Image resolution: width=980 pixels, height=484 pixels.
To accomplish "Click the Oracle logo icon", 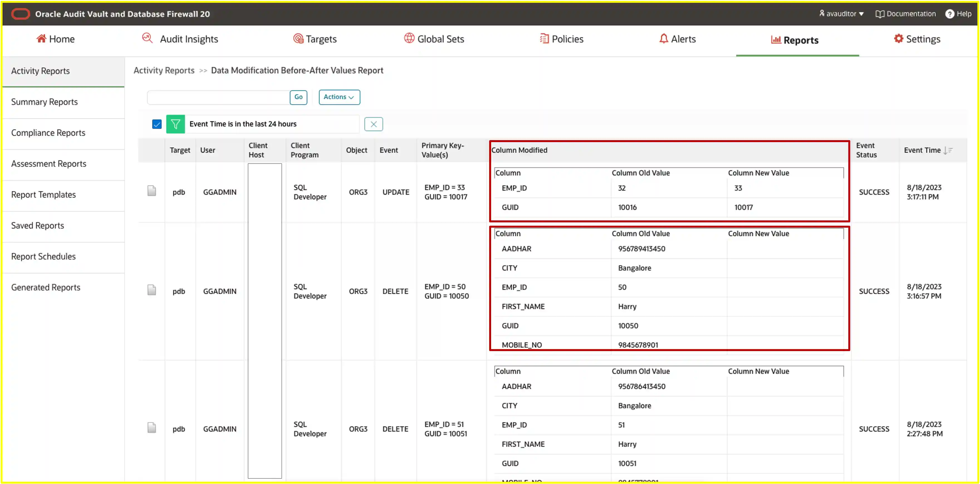I will (21, 14).
